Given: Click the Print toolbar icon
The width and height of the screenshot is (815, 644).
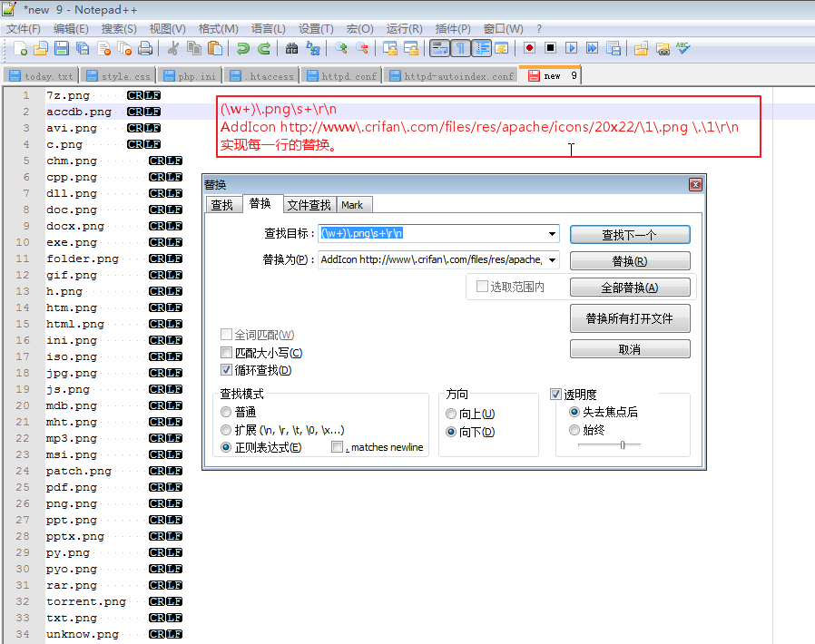Looking at the screenshot, I should tap(144, 50).
